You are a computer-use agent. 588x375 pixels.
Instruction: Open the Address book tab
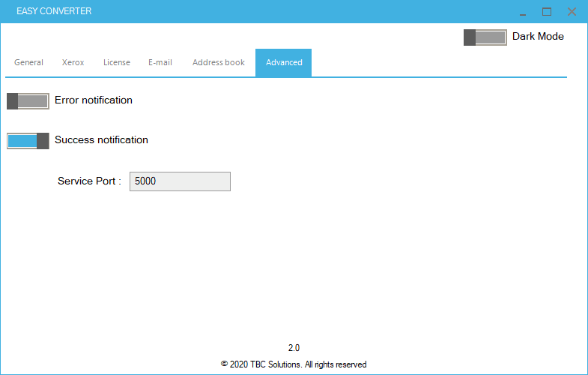(218, 62)
